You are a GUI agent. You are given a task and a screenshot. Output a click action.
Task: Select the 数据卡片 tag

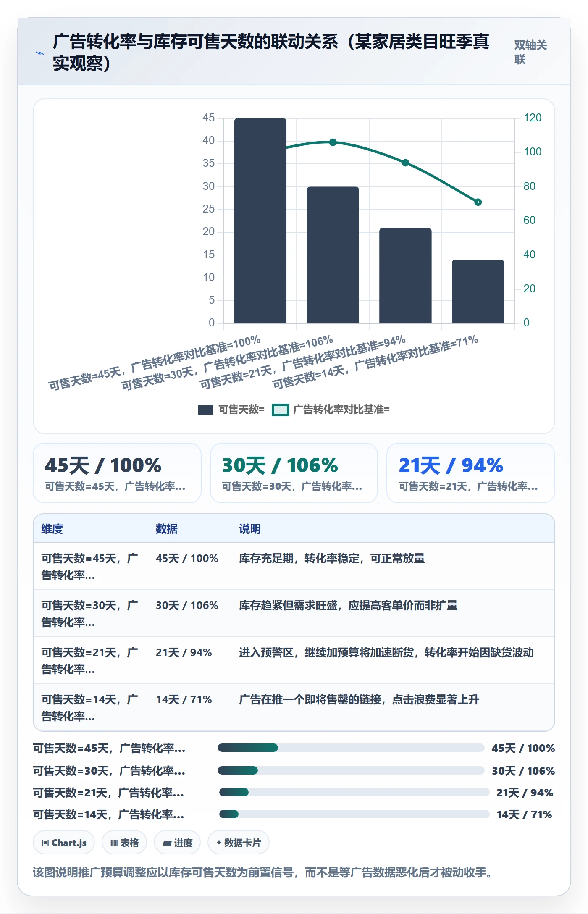tap(239, 843)
